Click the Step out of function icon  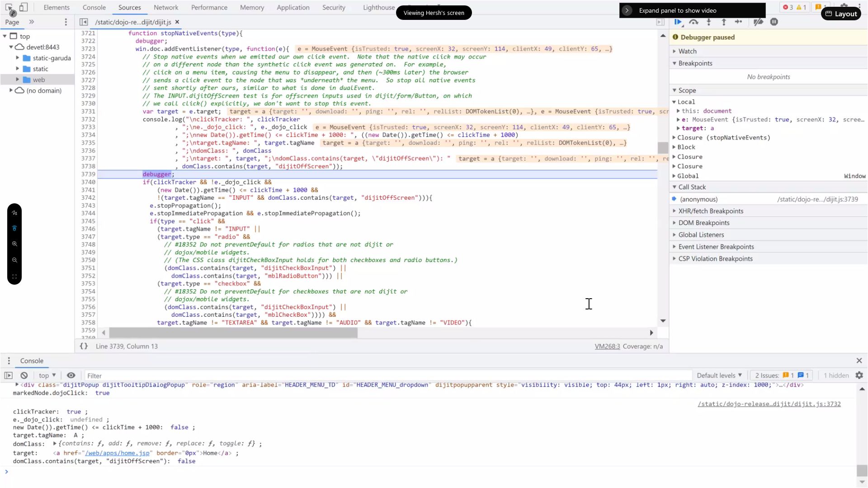(723, 22)
